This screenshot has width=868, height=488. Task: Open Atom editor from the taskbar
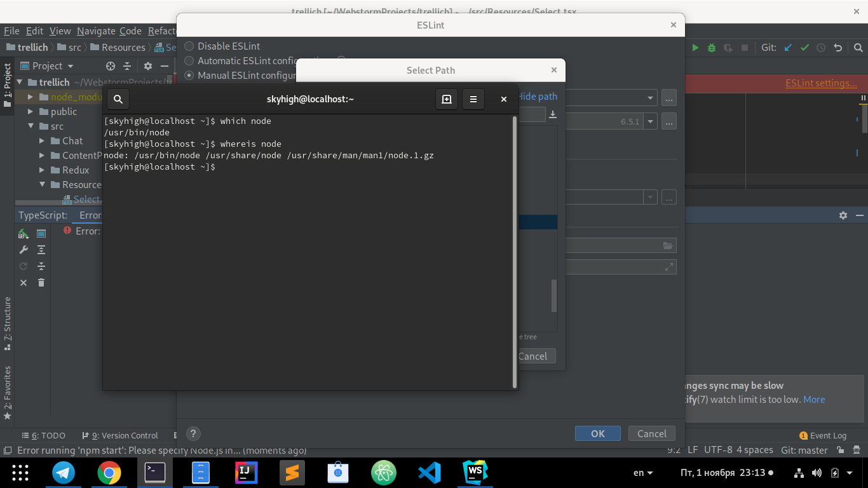click(x=384, y=473)
